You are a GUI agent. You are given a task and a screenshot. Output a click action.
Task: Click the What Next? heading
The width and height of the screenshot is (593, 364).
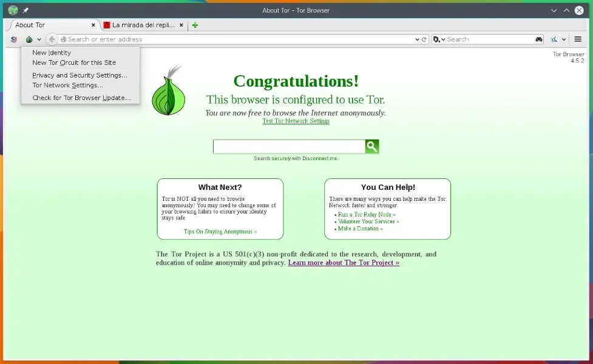pyautogui.click(x=220, y=187)
